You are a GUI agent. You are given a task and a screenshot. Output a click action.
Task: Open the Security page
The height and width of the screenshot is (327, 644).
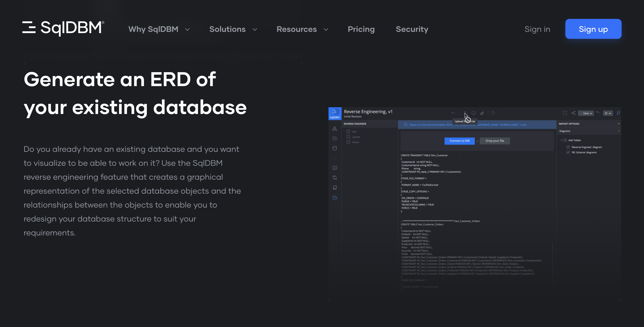click(412, 29)
